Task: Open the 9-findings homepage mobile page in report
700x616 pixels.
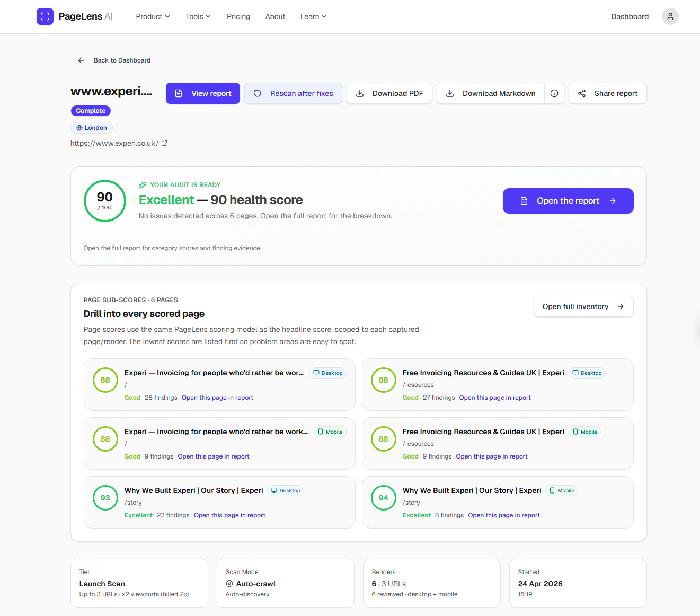Action: (x=214, y=456)
